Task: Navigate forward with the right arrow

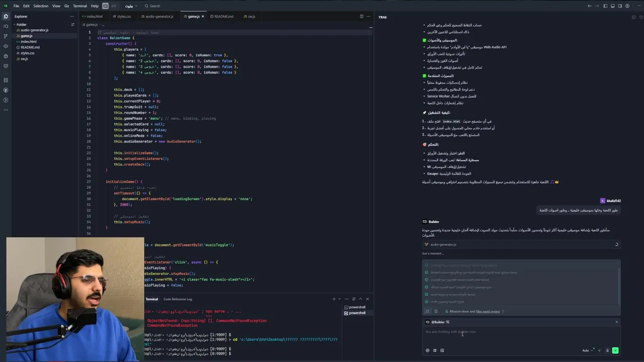Action: point(596,6)
